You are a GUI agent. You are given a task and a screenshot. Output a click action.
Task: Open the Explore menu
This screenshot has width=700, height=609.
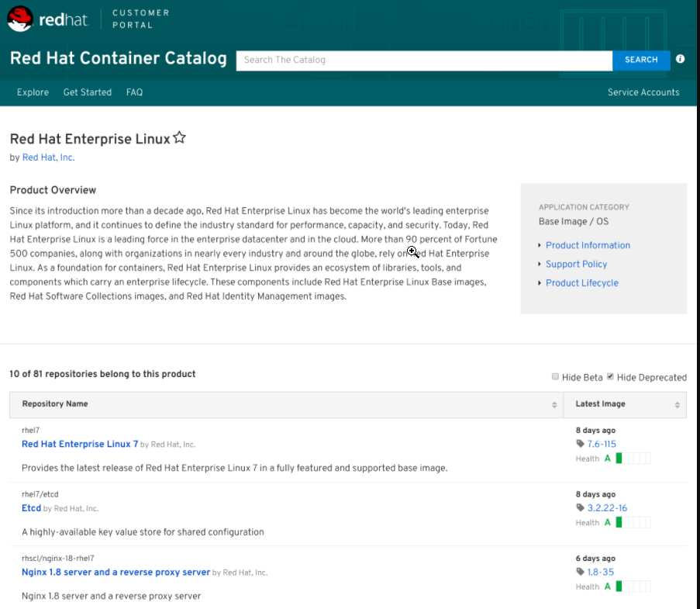33,92
